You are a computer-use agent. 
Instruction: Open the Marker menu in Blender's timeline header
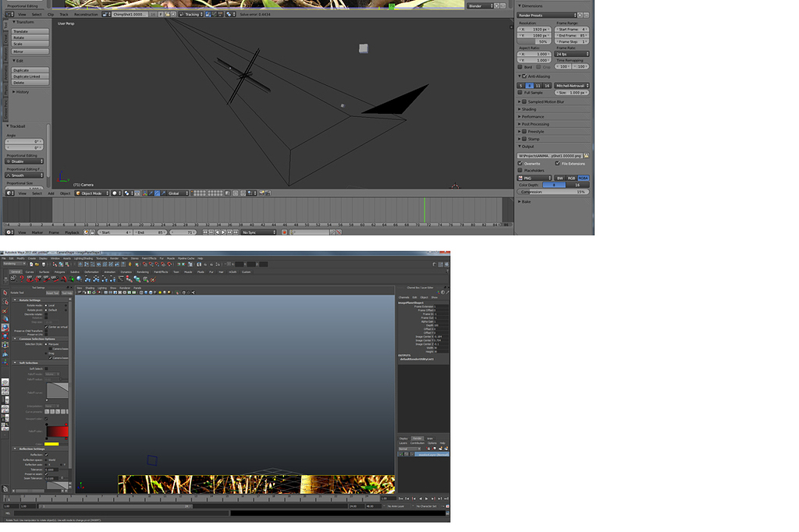click(x=37, y=232)
